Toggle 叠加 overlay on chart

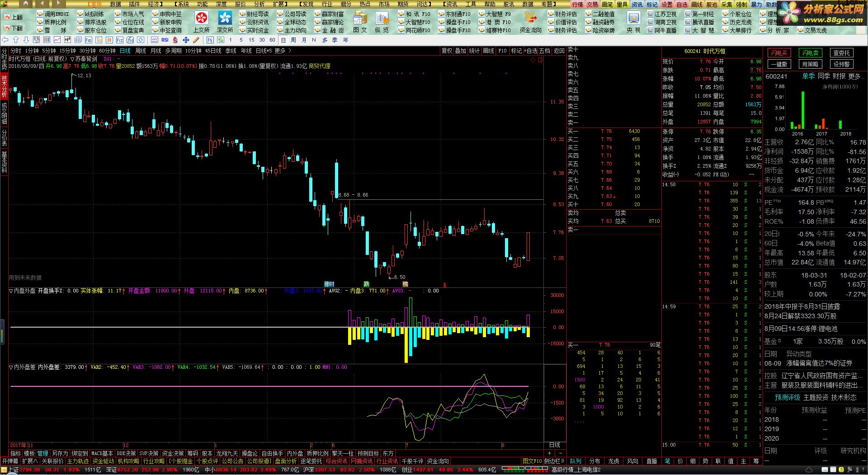[460, 51]
